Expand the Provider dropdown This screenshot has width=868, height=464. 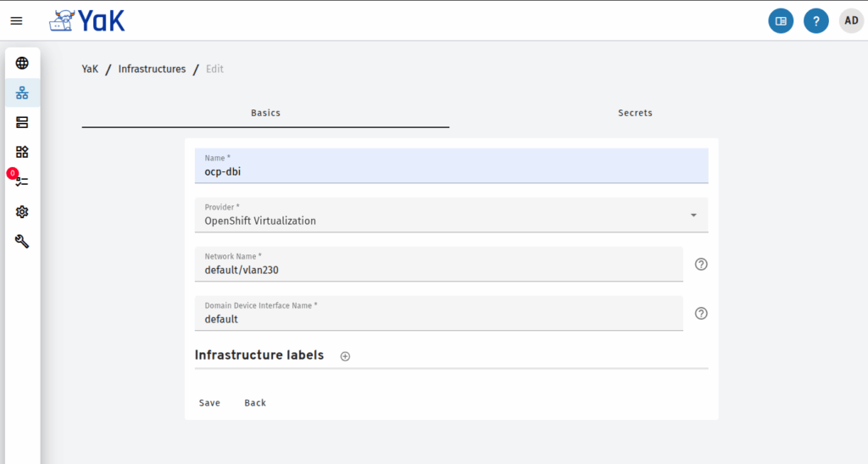coord(451,215)
